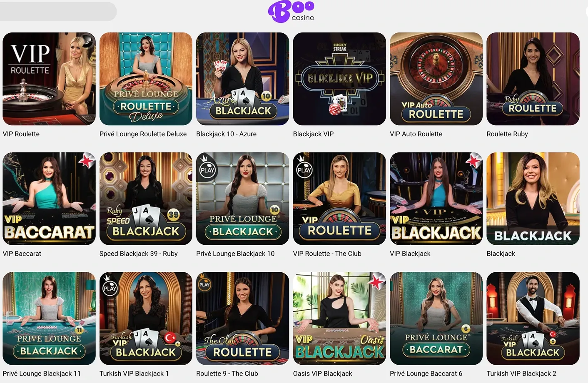Click the red star badge on VIP Baccarat

click(x=87, y=161)
